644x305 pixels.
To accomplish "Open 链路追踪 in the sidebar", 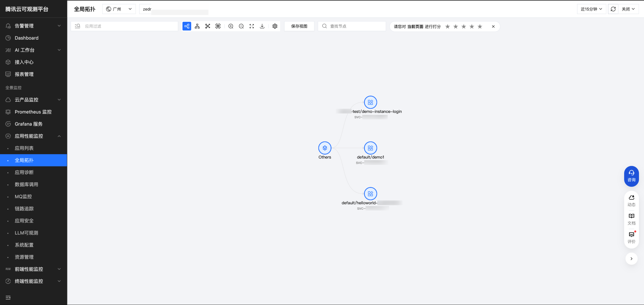I will pyautogui.click(x=24, y=209).
